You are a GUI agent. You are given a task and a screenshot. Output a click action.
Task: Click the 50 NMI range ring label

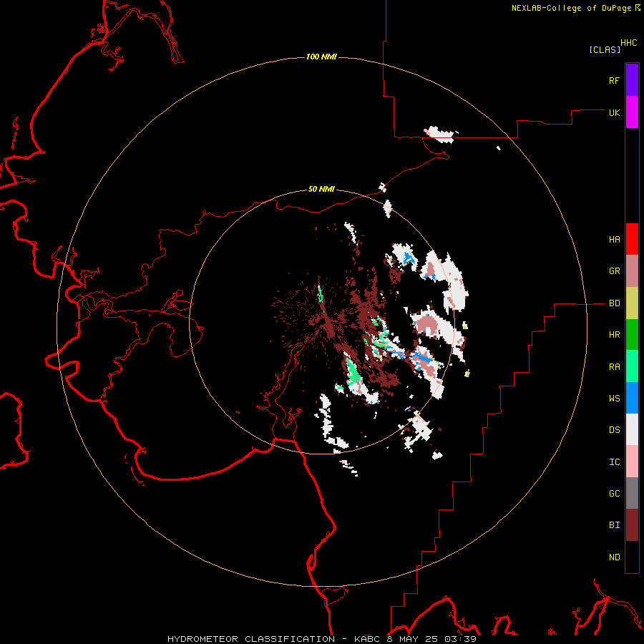(321, 189)
